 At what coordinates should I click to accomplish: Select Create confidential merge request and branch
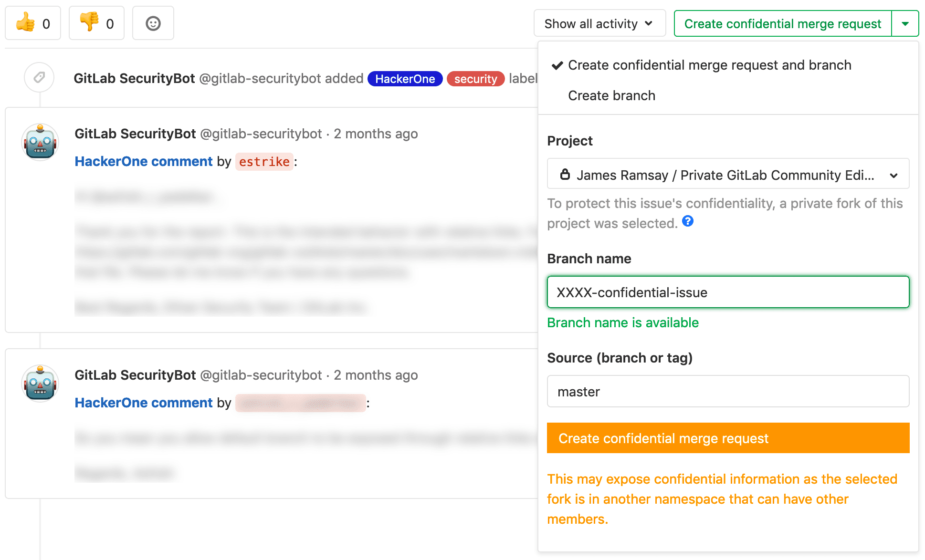pyautogui.click(x=709, y=65)
